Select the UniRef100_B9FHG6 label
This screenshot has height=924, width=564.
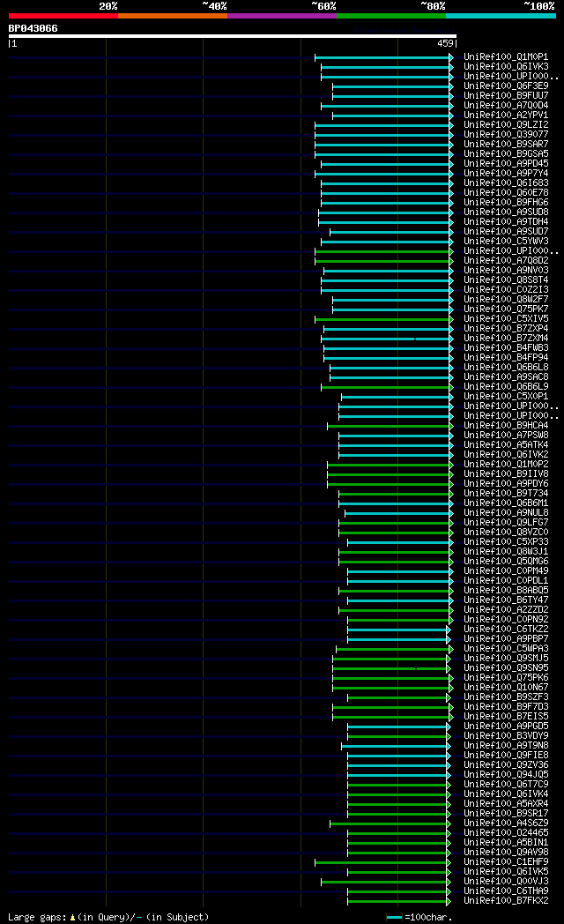[x=506, y=202]
